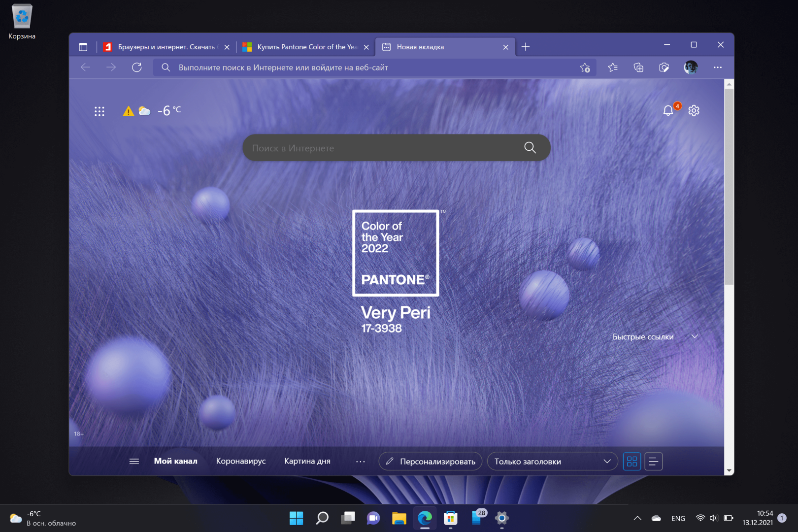
Task: Open a new browser tab
Action: [x=526, y=47]
